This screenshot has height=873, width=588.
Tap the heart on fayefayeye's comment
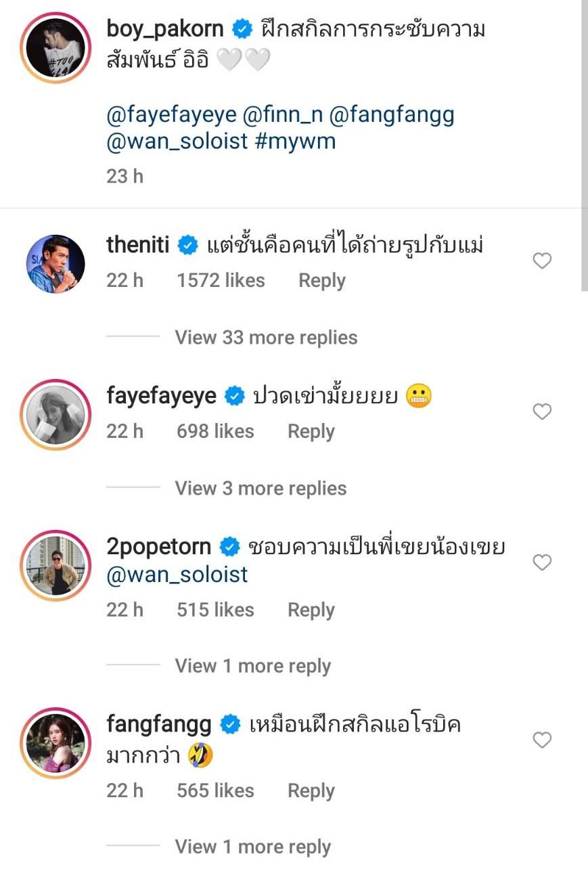542,411
